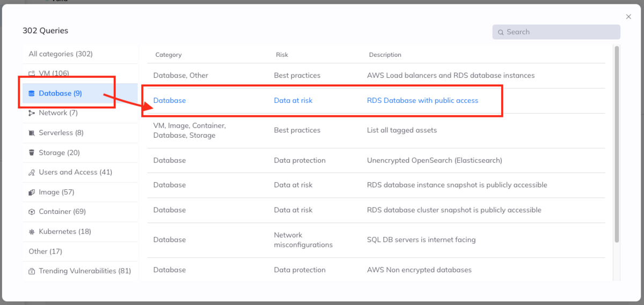Click the Kubernetes category icon

coord(32,232)
